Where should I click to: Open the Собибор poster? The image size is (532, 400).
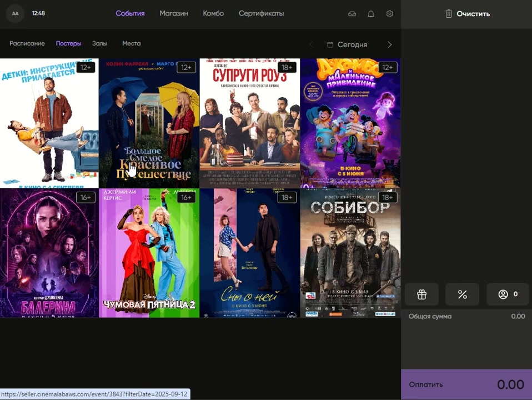[350, 253]
